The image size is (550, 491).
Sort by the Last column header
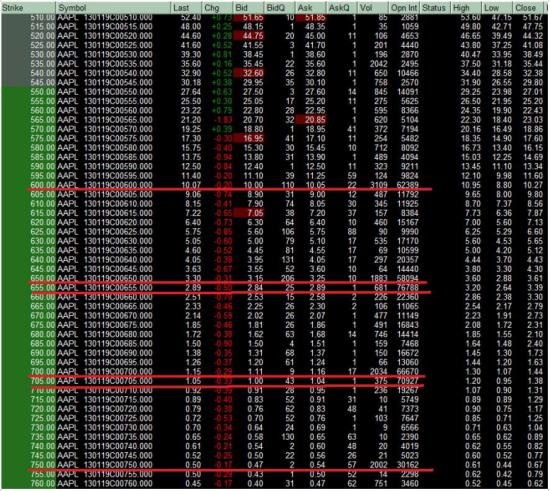pos(187,8)
